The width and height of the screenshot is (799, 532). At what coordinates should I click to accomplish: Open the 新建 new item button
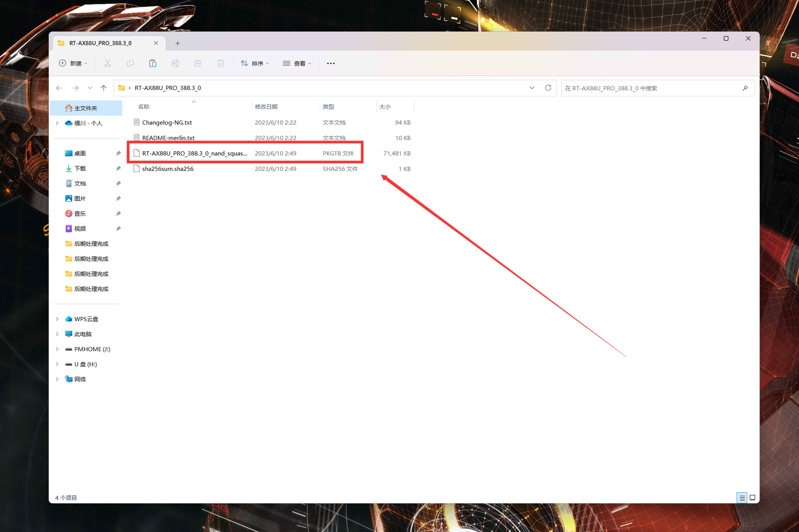[x=73, y=63]
